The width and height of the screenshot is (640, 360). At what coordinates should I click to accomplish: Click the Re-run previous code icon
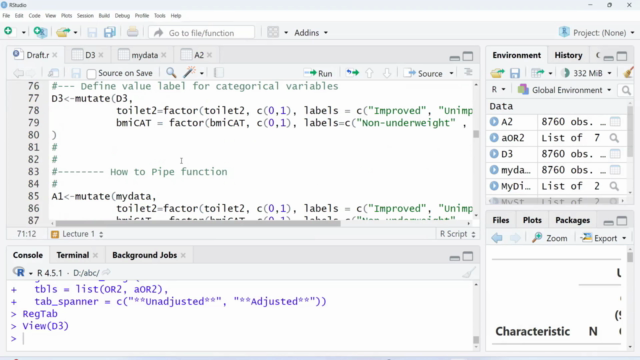(352, 73)
